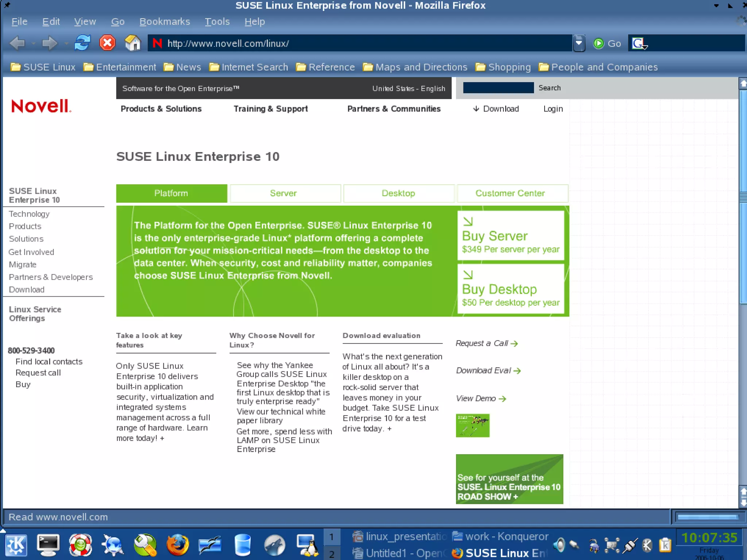747x560 pixels.
Task: Switch to the Customer Center tab
Action: pos(512,193)
